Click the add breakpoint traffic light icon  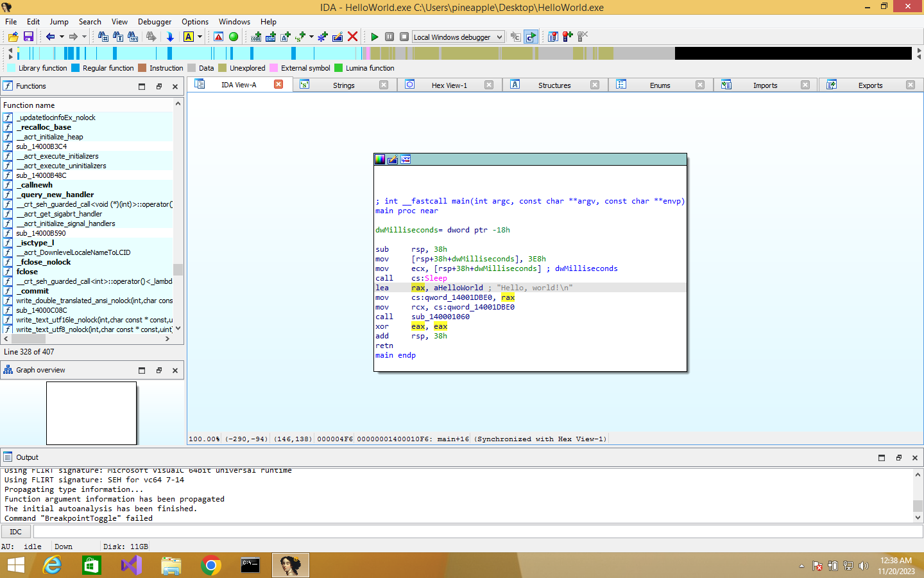[x=567, y=37]
